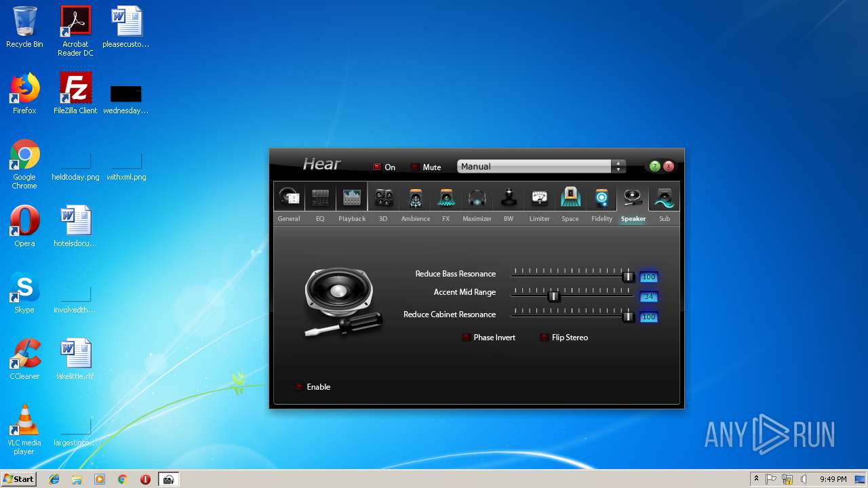
Task: Open the system tray volume icon
Action: tap(804, 479)
